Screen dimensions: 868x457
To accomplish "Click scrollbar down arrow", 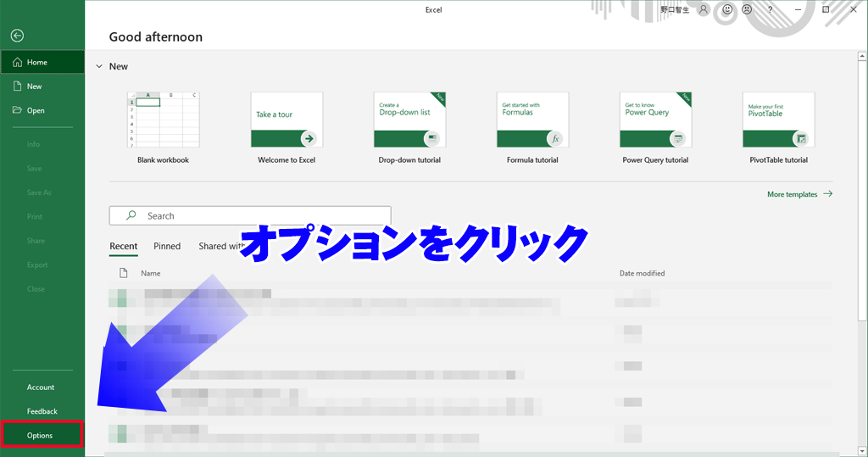I will [862, 451].
